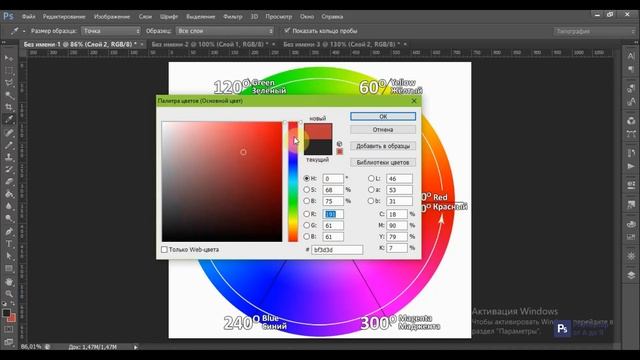This screenshot has height=360, width=640.
Task: Select the Healing Brush tool
Action: 9,132
